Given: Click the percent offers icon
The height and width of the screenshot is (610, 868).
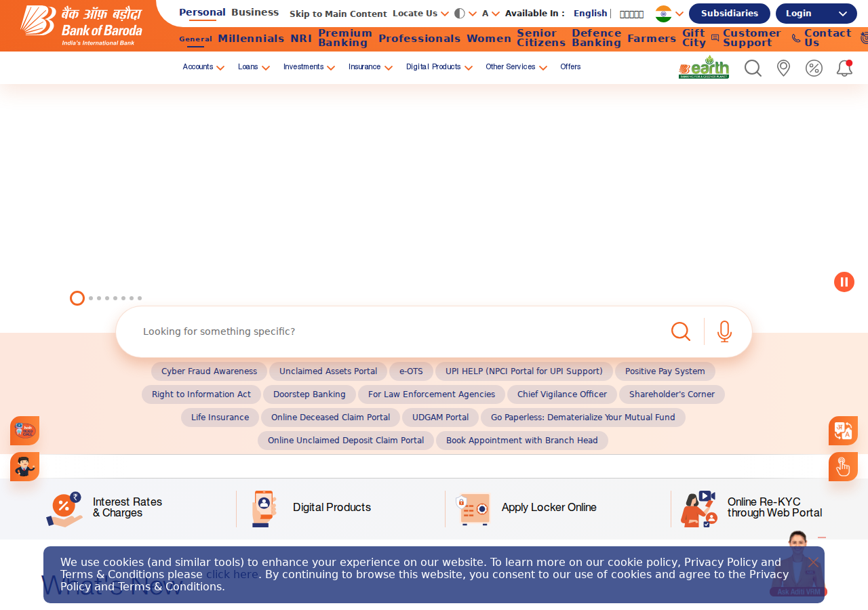Looking at the screenshot, I should pyautogui.click(x=814, y=68).
